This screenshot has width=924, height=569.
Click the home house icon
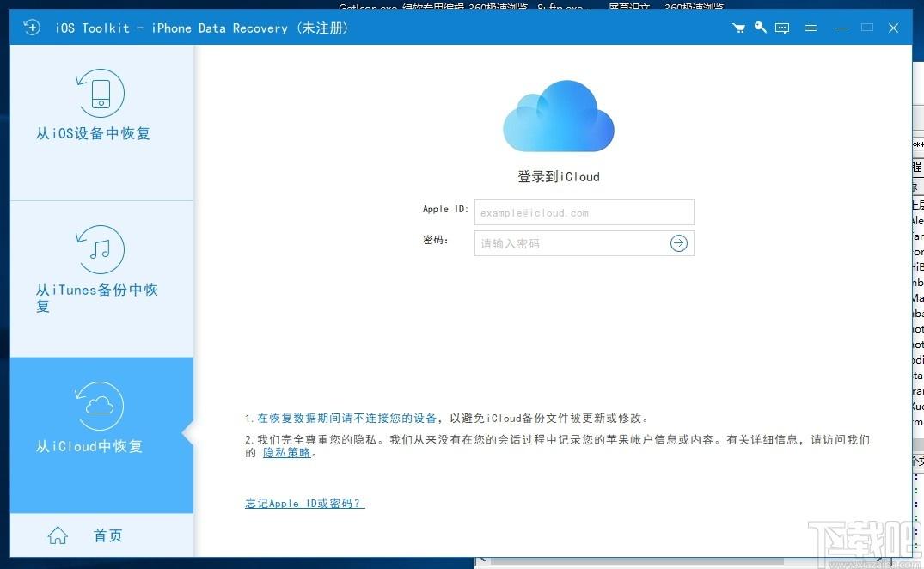click(x=58, y=535)
